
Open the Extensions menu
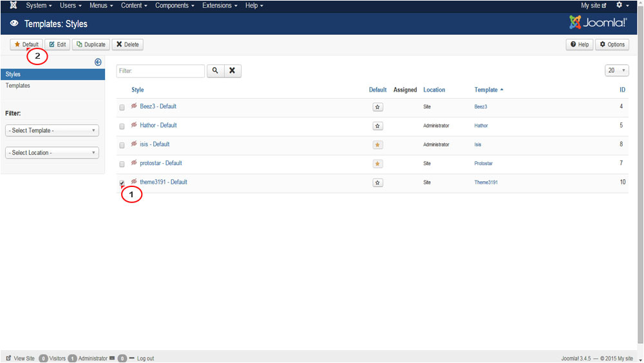[220, 5]
